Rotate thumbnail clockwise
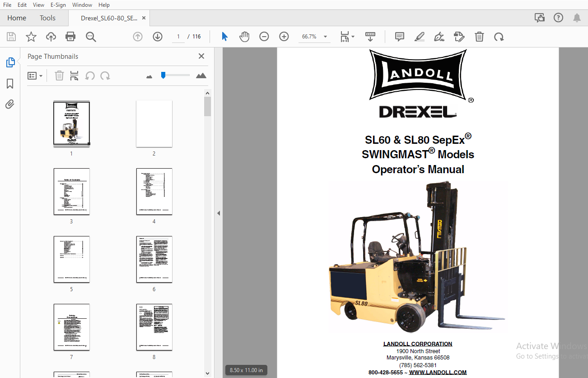Viewport: 588px width, 378px height. click(105, 76)
